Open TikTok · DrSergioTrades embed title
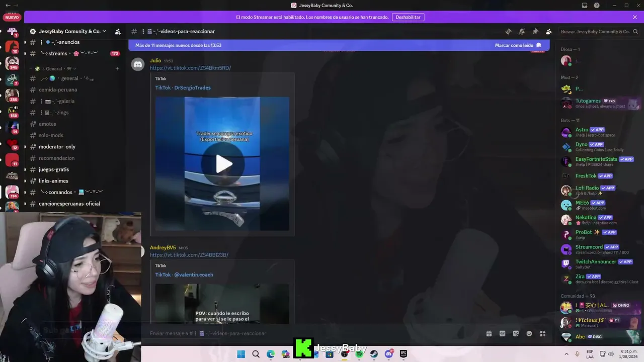This screenshot has height=362, width=644. click(x=183, y=87)
